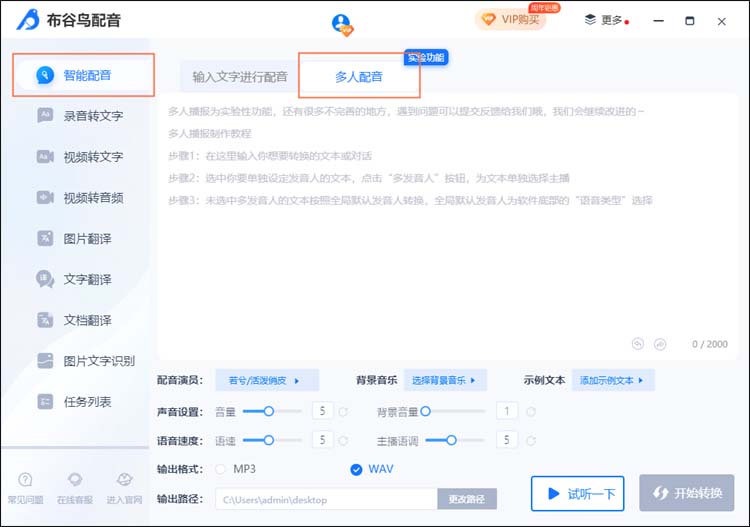Open 在线客服 support icon
The height and width of the screenshot is (527, 750).
tap(74, 481)
